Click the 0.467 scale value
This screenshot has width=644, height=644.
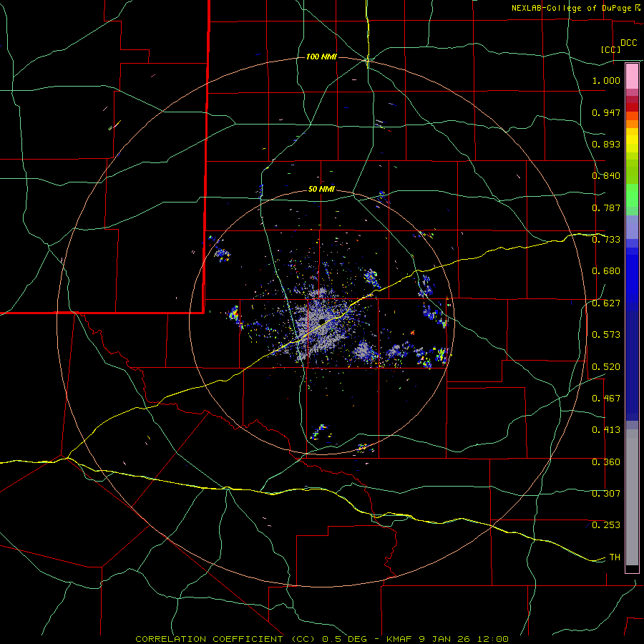pyautogui.click(x=606, y=399)
